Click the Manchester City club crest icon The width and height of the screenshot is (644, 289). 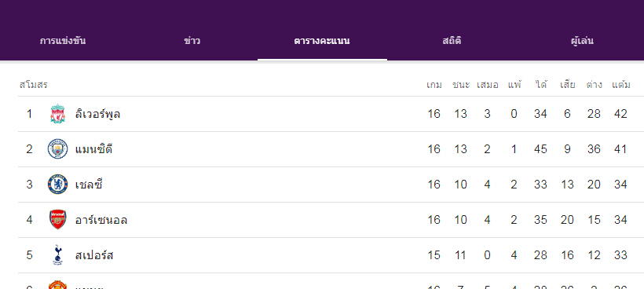pyautogui.click(x=57, y=149)
